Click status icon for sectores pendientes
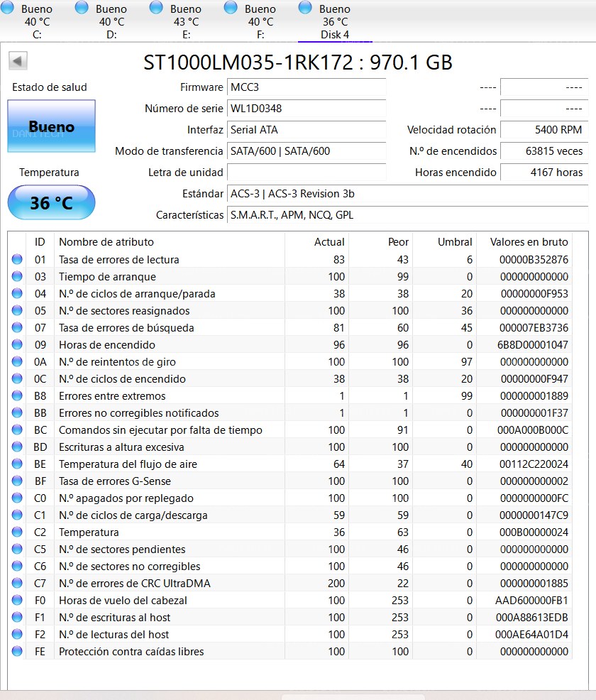 [x=17, y=549]
